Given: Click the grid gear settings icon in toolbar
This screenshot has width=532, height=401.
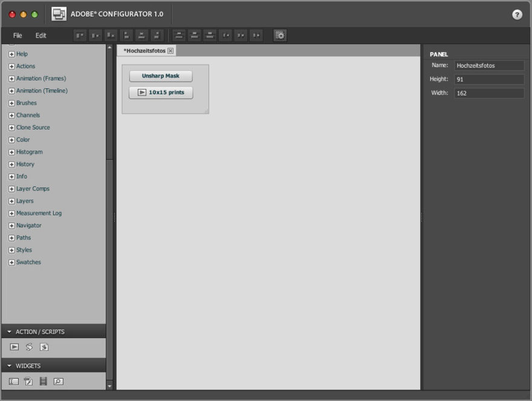Looking at the screenshot, I should point(280,35).
